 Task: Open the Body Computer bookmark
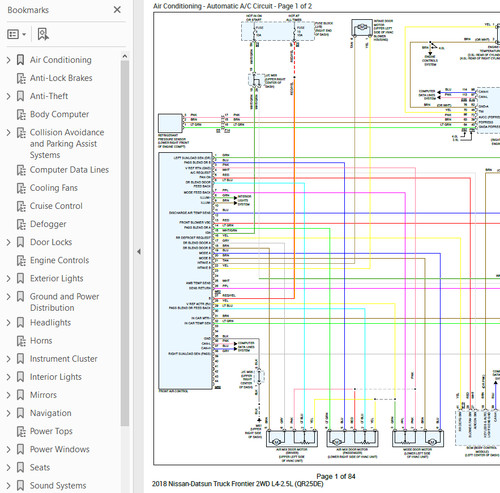click(59, 114)
